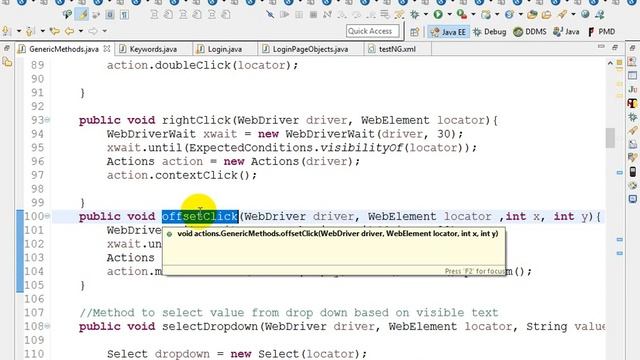Open Next Annotation dropdown arrow

[x=18, y=31]
